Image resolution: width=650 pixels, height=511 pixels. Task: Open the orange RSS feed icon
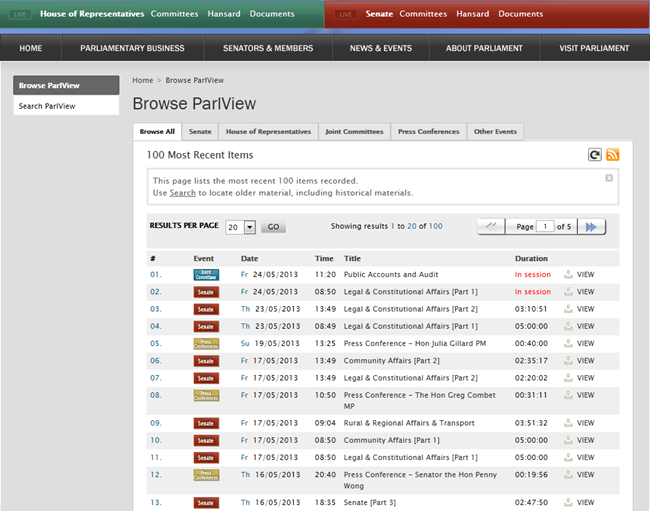pos(612,155)
